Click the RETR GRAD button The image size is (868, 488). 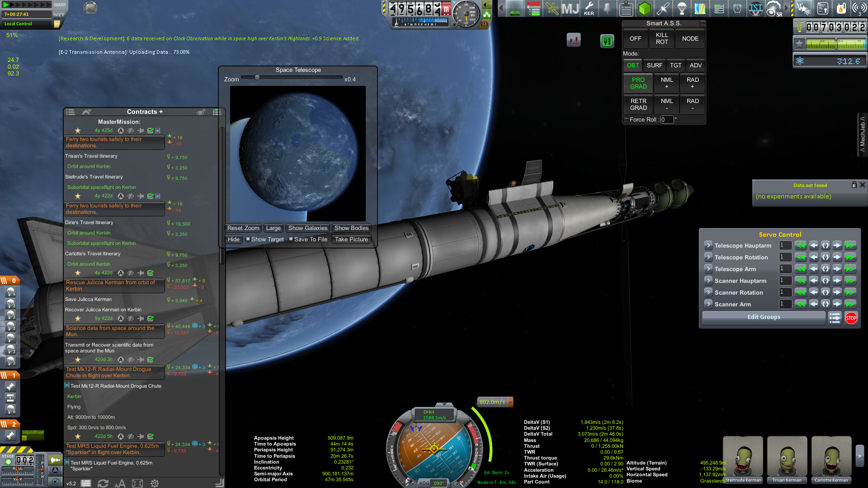pyautogui.click(x=638, y=104)
